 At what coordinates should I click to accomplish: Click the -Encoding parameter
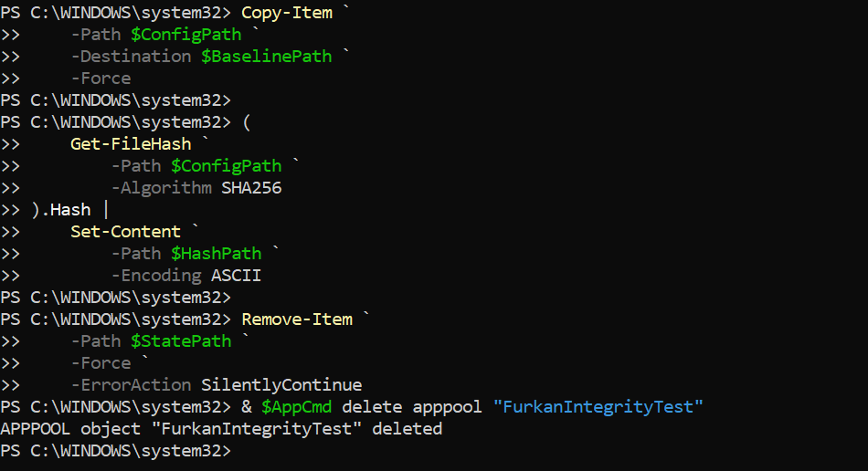tap(156, 276)
